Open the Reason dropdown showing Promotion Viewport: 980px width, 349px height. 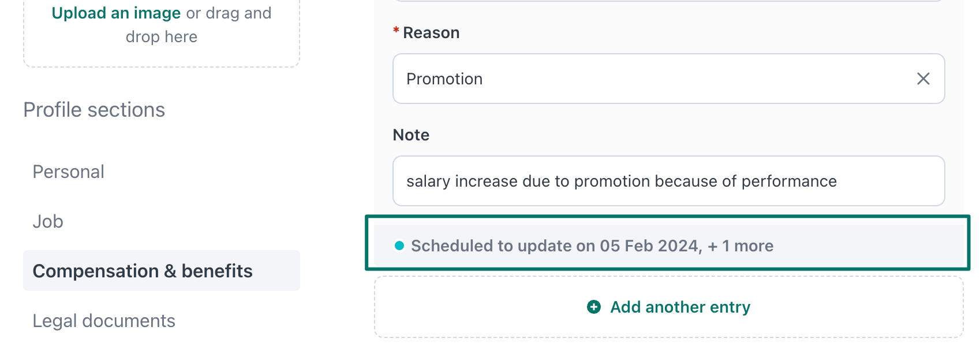click(668, 79)
